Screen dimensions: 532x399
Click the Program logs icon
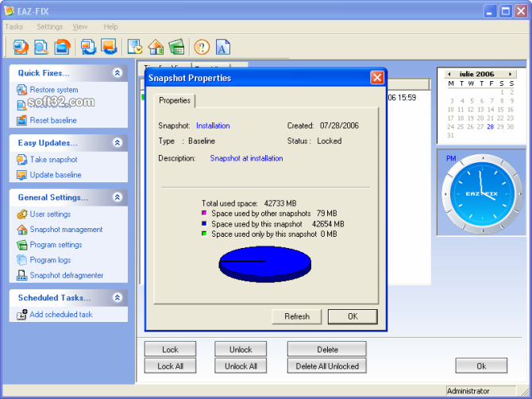pos(21,260)
